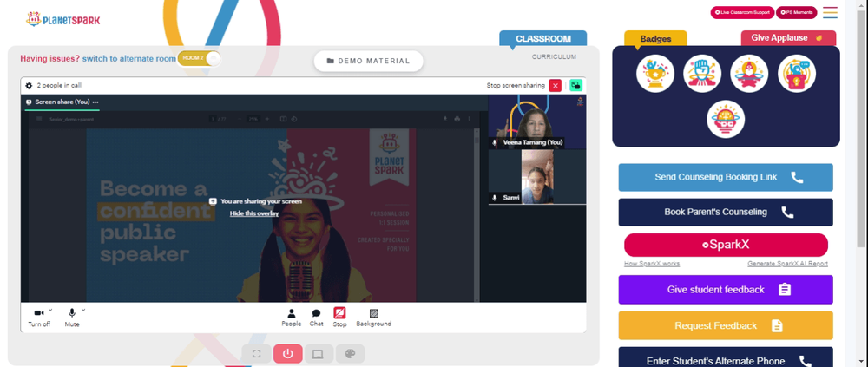The image size is (868, 367).
Task: Click Book Parent's Counseling
Action: tap(726, 213)
